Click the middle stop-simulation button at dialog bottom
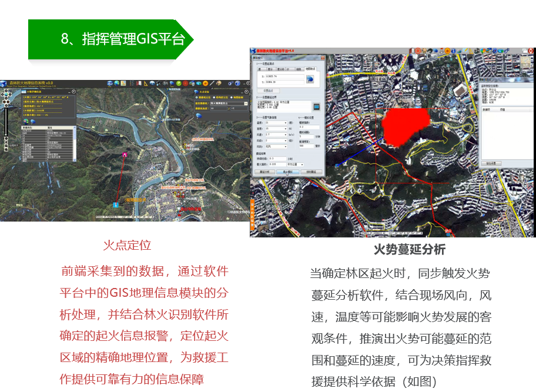Screen dimensions: 536x392 coord(289,171)
